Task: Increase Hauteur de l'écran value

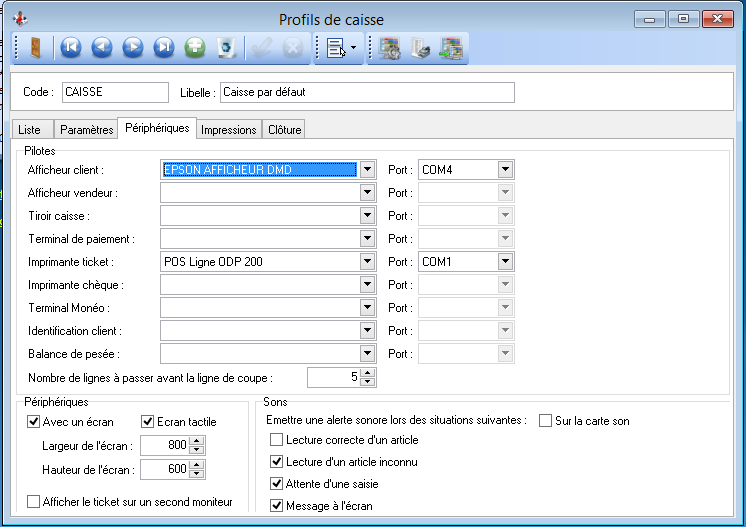Action: click(196, 465)
